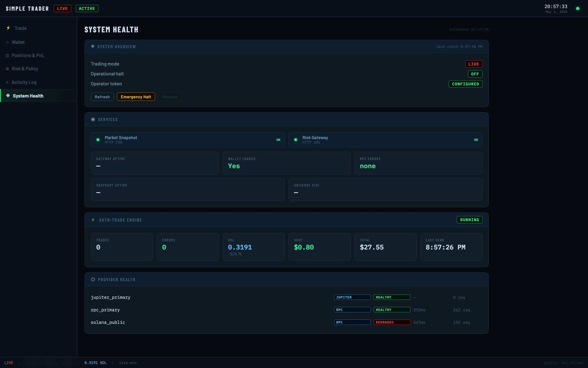Click the System Health diamond icon

click(x=8, y=95)
